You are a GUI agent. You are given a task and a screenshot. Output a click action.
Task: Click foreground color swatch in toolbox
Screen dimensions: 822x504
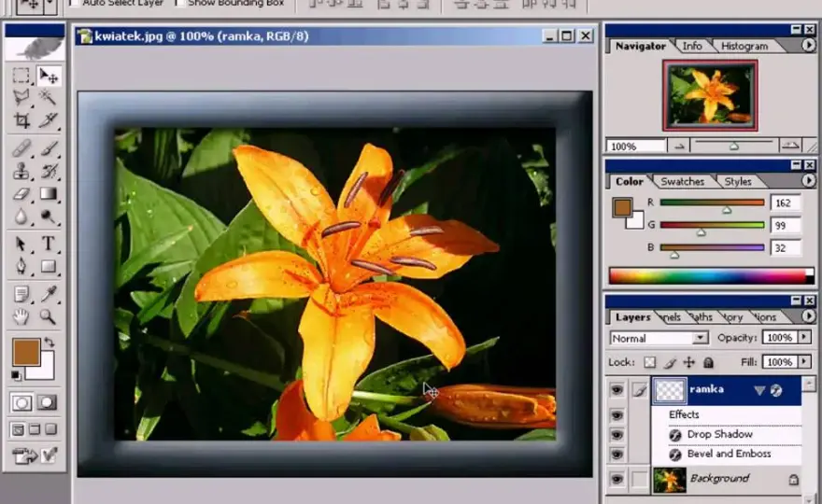click(x=26, y=352)
